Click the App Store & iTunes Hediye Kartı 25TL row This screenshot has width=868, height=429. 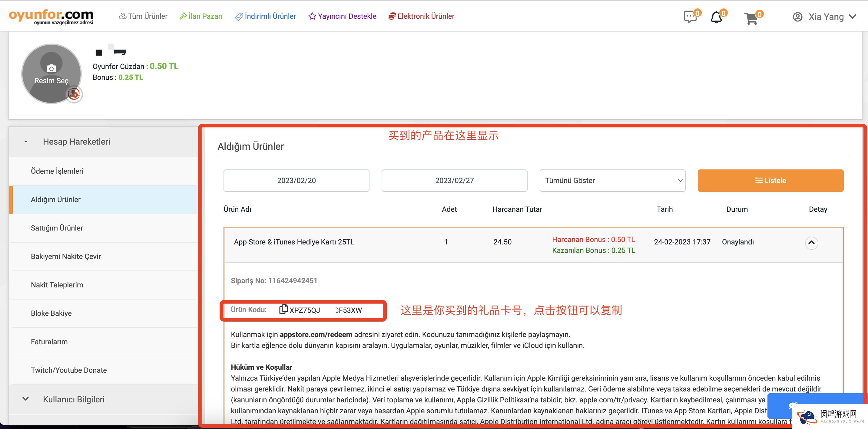(533, 245)
